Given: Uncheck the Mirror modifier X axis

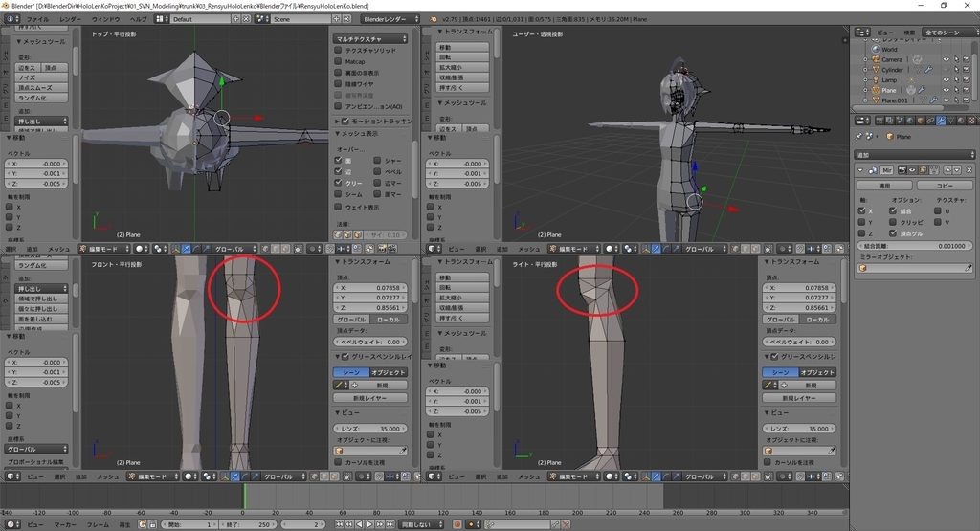Looking at the screenshot, I should tap(862, 211).
